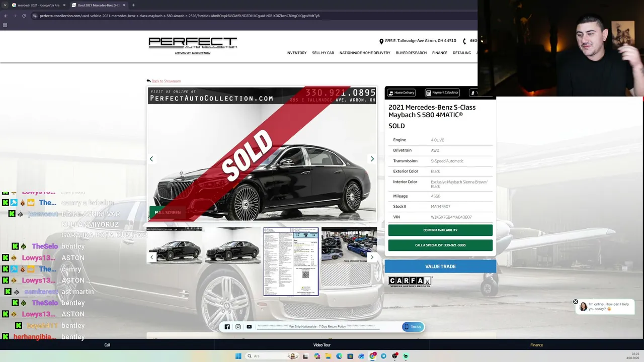
Task: Open the Payment Calculator button
Action: click(442, 93)
